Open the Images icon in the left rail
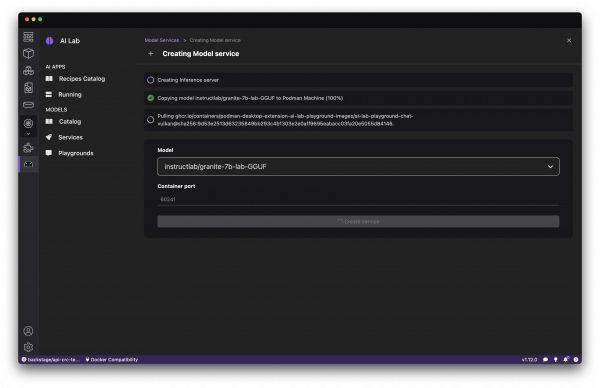Screen dimensions: 600x388 (28, 88)
